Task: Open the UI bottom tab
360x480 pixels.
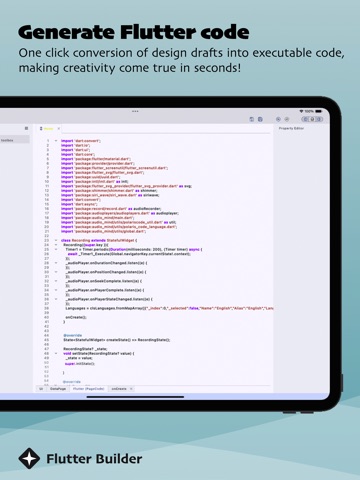Action: click(x=41, y=389)
